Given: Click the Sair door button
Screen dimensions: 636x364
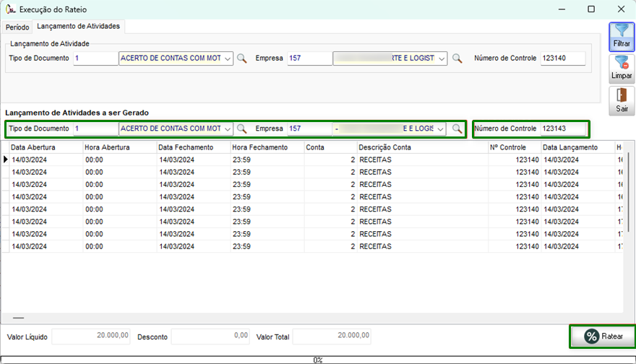Looking at the screenshot, I should [x=622, y=101].
